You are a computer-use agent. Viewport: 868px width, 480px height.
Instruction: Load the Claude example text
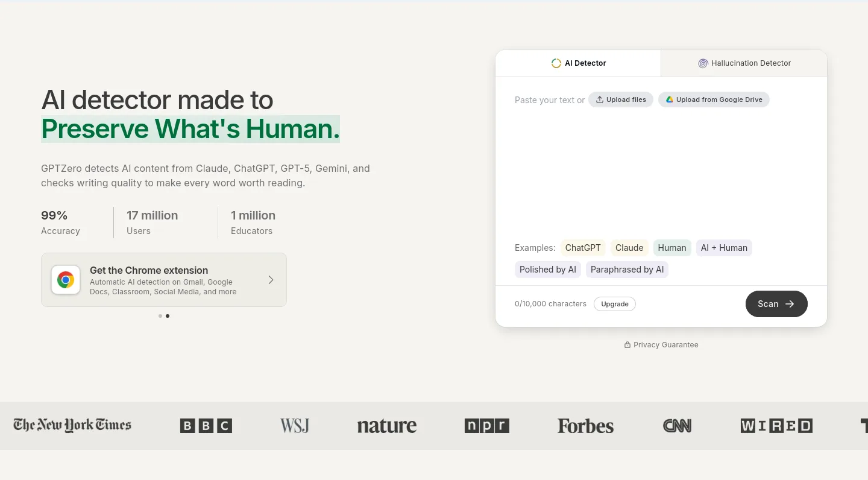(629, 248)
